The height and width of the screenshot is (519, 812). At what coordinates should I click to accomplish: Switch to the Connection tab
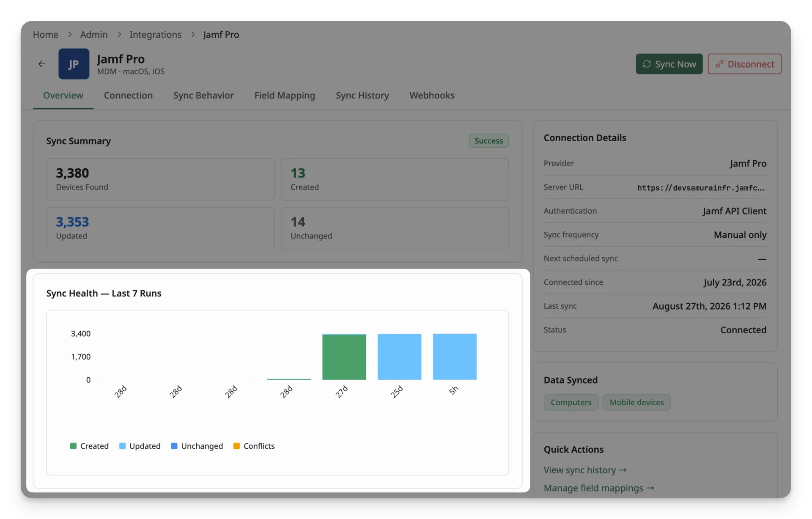coord(128,96)
